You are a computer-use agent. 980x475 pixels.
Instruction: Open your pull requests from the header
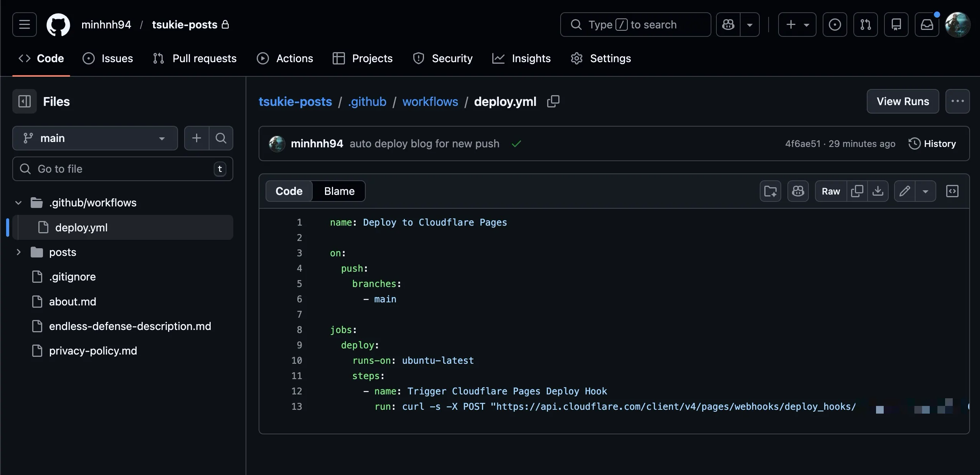[x=865, y=24]
